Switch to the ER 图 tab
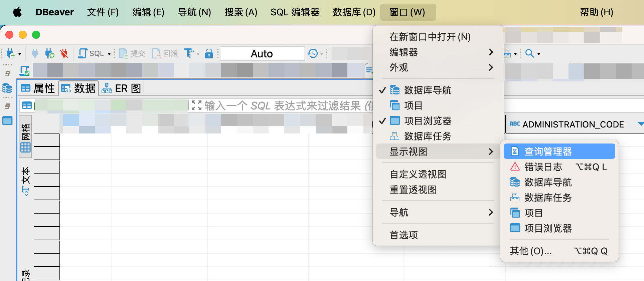Screen dimensions: 644x281 pos(122,88)
